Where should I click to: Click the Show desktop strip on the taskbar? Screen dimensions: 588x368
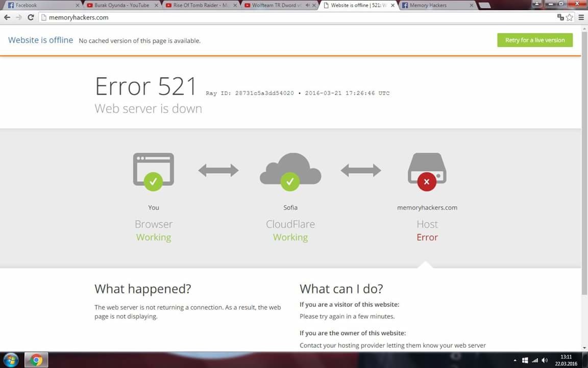(x=585, y=360)
